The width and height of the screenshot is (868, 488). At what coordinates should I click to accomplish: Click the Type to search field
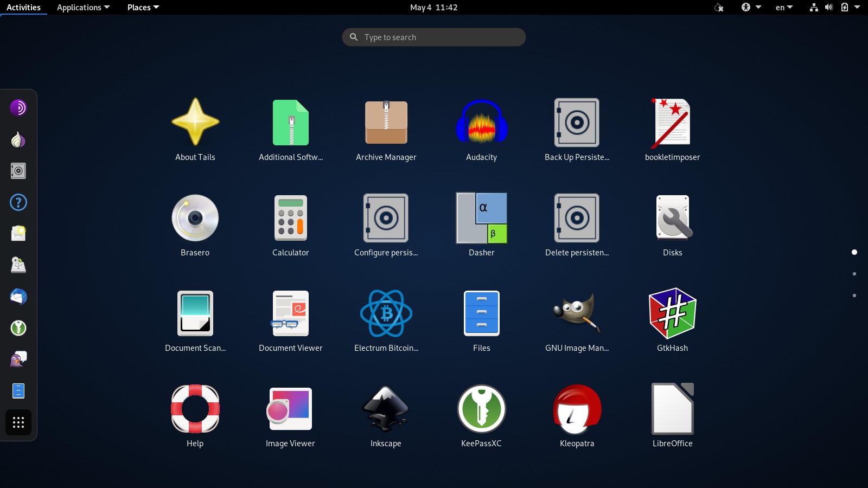point(434,37)
